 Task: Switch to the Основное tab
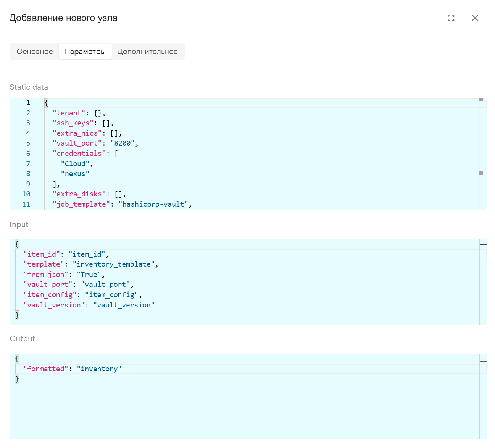(x=35, y=52)
